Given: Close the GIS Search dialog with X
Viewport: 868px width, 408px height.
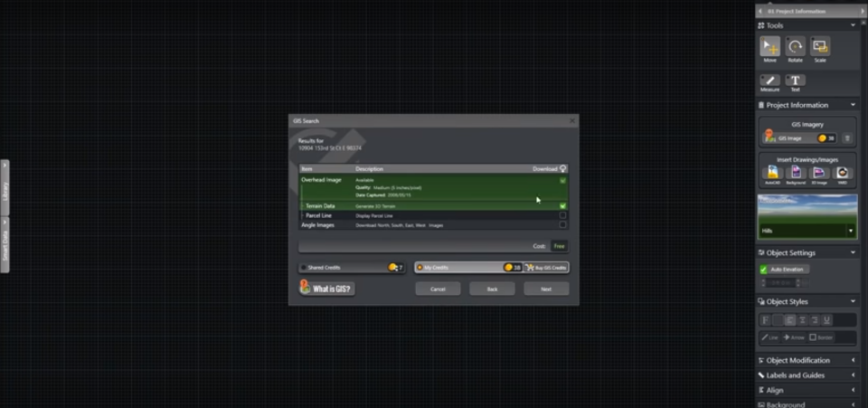Looking at the screenshot, I should pyautogui.click(x=572, y=120).
